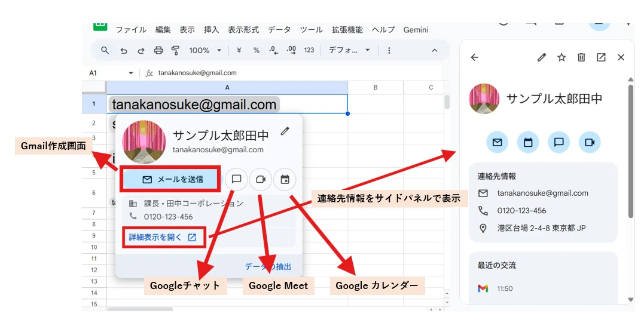Start a Google Chat from the contact card
This screenshot has height=329, width=644.
click(236, 179)
